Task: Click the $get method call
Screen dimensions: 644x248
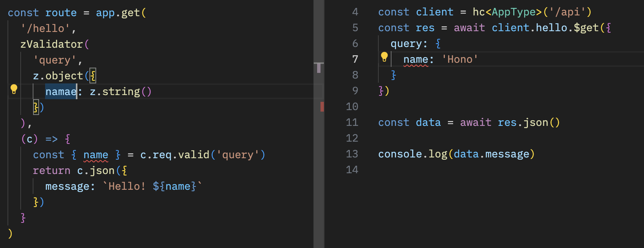Action: tap(586, 28)
